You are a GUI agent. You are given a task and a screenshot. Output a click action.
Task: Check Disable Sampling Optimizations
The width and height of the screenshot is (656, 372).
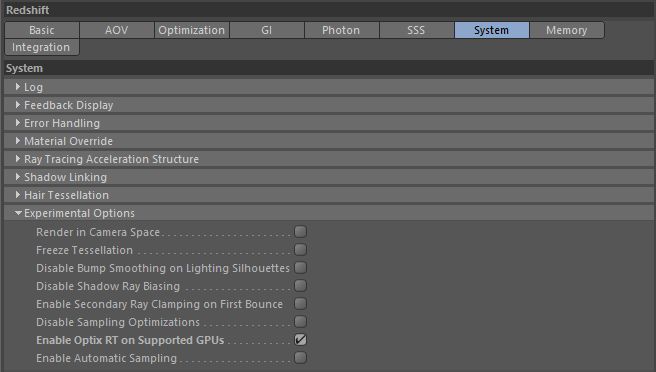coord(300,321)
